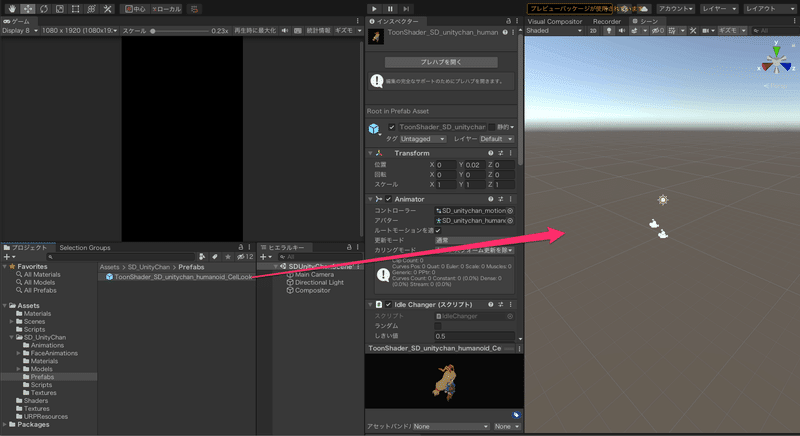
Task: Pause the game
Action: (390, 9)
